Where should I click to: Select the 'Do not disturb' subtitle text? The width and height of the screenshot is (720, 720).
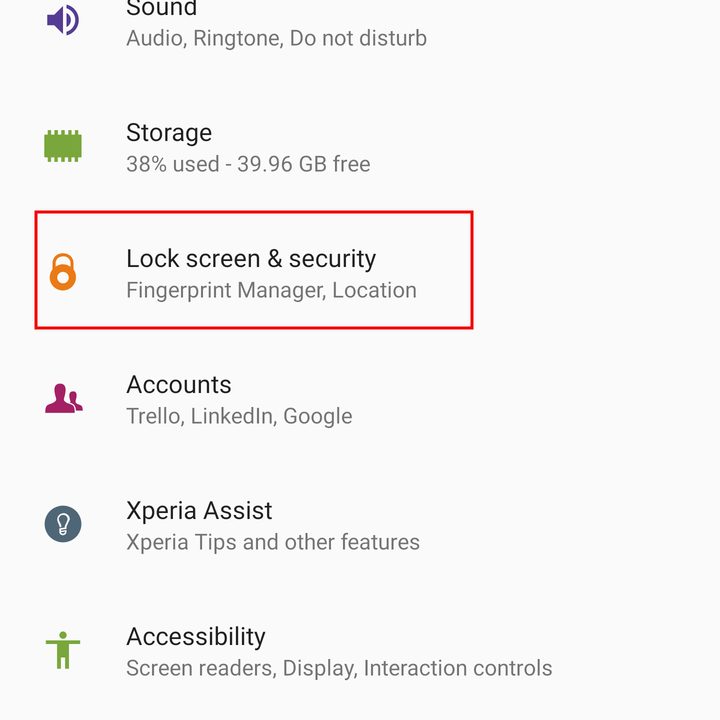click(358, 38)
